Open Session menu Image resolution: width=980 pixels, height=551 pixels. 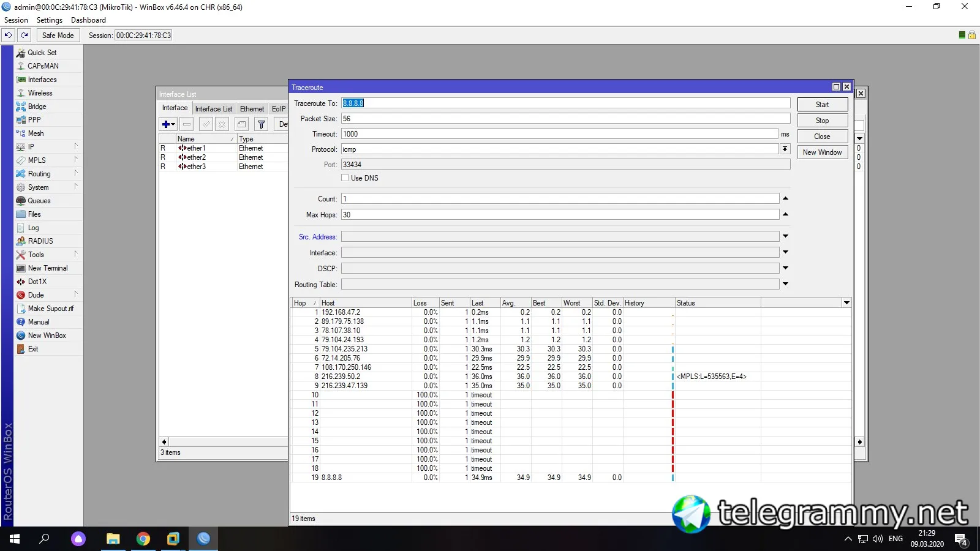click(x=16, y=20)
